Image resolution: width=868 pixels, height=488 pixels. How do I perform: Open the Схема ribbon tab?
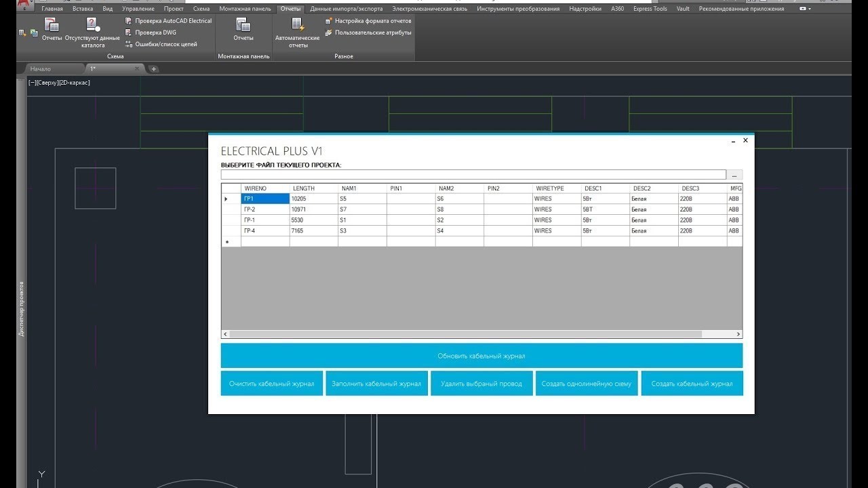click(x=201, y=9)
